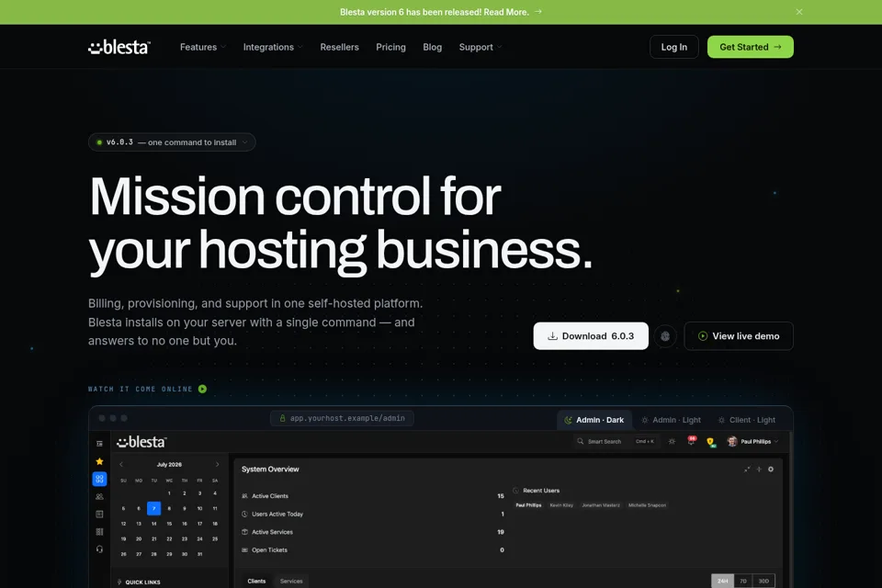The image size is (882, 588).
Task: Open the System Overview settings gear
Action: tap(771, 469)
